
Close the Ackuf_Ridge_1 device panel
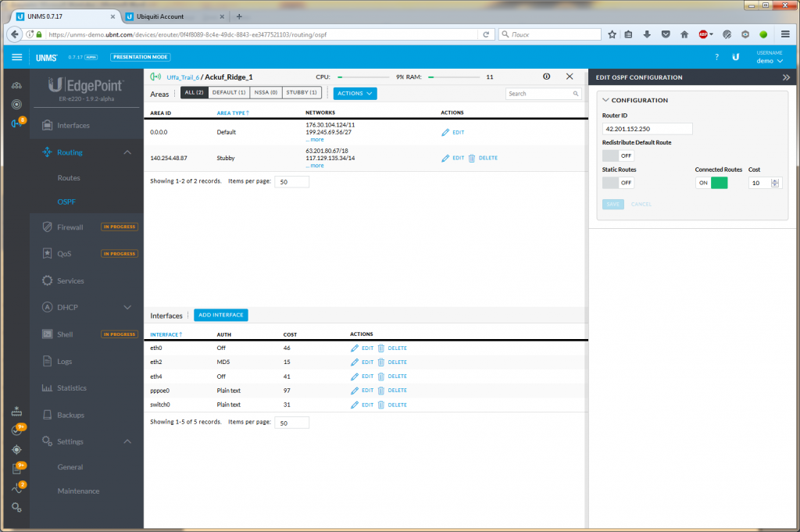tap(570, 77)
